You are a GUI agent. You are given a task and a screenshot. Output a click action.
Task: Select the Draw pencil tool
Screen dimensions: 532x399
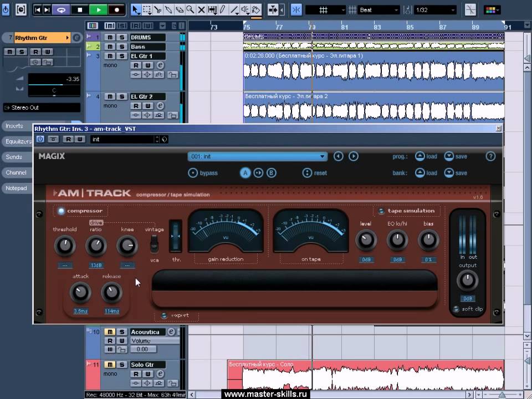(223, 10)
